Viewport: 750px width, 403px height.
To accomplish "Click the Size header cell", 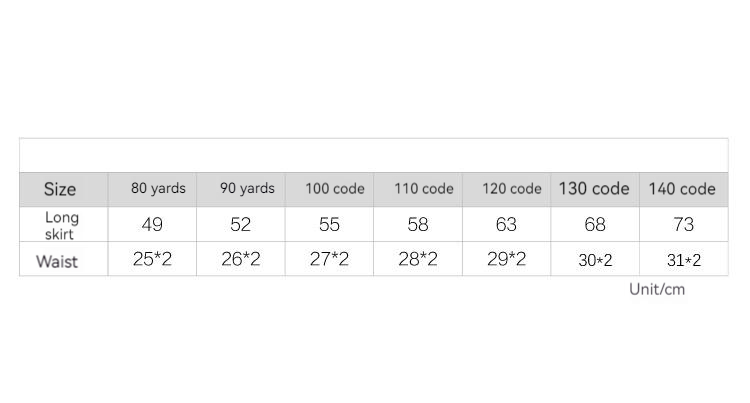I will (x=60, y=189).
